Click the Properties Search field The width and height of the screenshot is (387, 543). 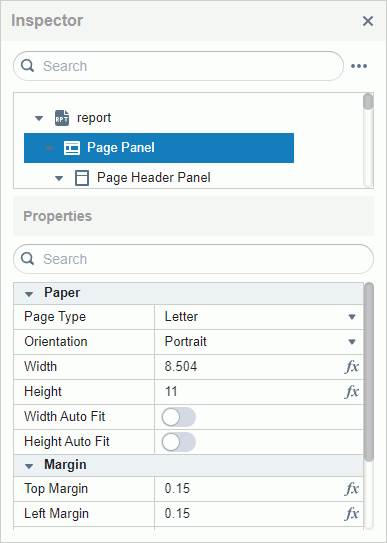[194, 259]
